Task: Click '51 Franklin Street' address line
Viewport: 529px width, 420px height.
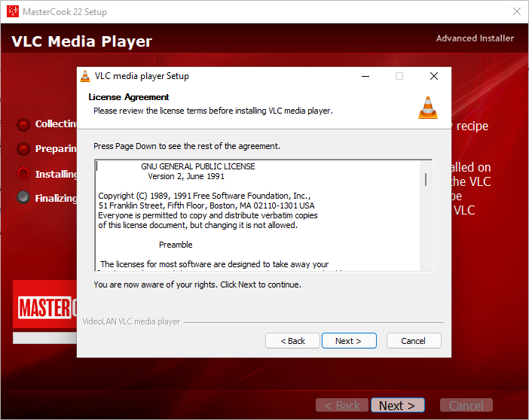Action: [x=206, y=205]
